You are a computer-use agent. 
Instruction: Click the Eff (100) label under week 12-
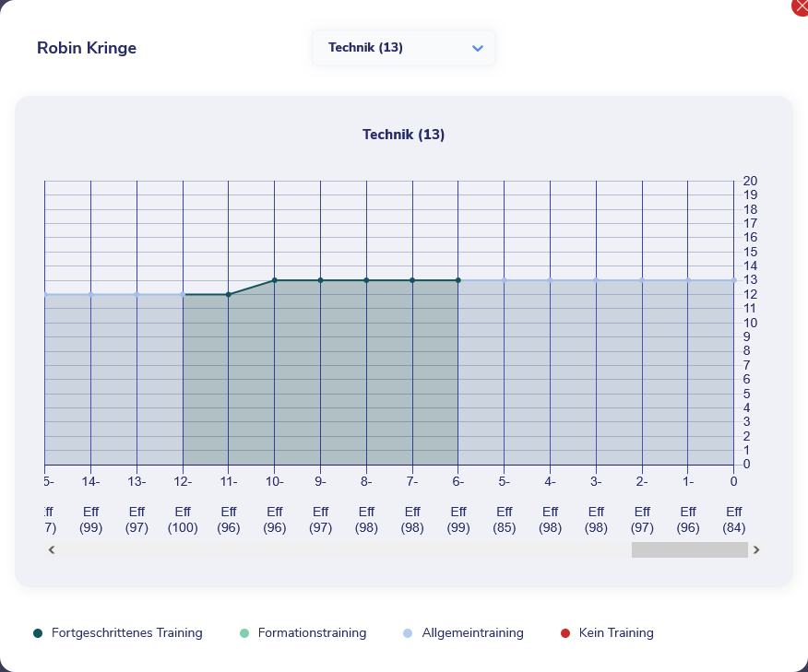[x=183, y=520]
